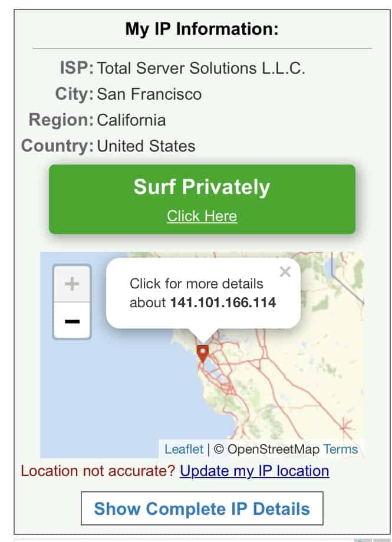Click the California region value

[131, 120]
